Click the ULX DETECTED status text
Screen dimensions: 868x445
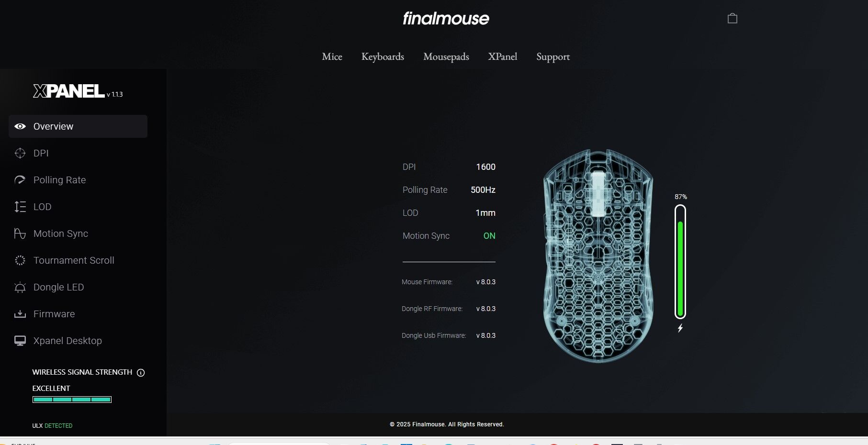[x=52, y=425]
